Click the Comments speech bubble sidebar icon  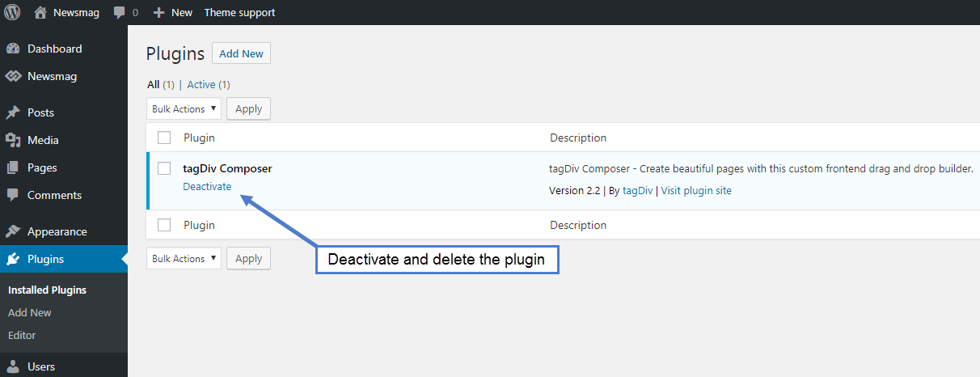point(13,195)
